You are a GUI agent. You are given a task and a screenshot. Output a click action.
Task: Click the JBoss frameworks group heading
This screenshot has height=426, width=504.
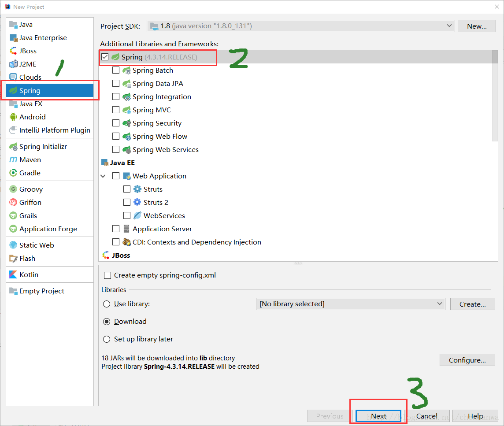pyautogui.click(x=121, y=255)
